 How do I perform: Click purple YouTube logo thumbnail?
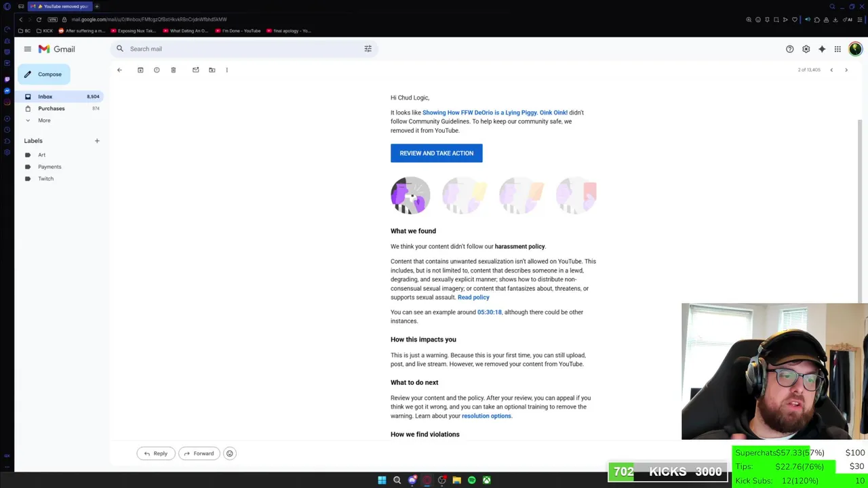410,195
